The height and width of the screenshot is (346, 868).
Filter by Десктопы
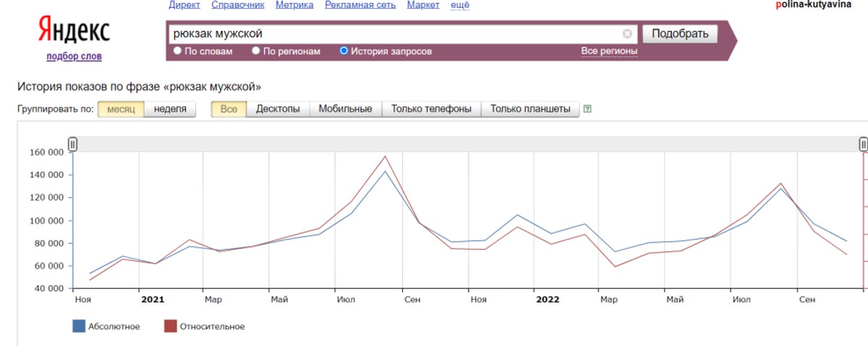pyautogui.click(x=278, y=109)
